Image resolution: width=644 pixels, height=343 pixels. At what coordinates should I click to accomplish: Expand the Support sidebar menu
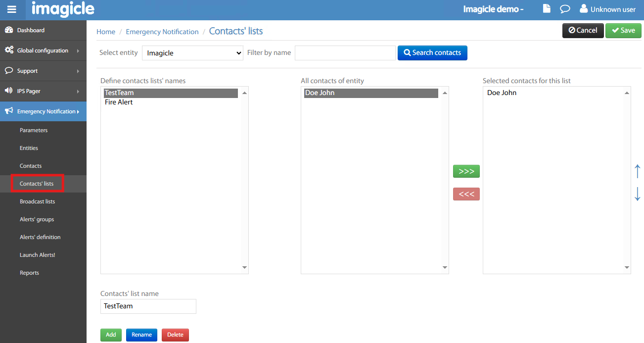coord(43,71)
